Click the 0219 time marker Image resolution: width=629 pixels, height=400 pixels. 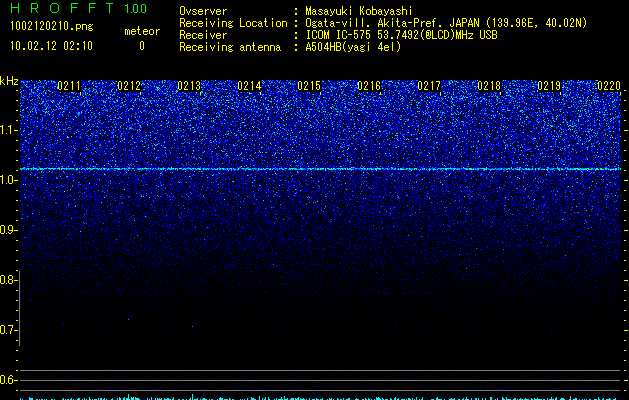pos(549,86)
